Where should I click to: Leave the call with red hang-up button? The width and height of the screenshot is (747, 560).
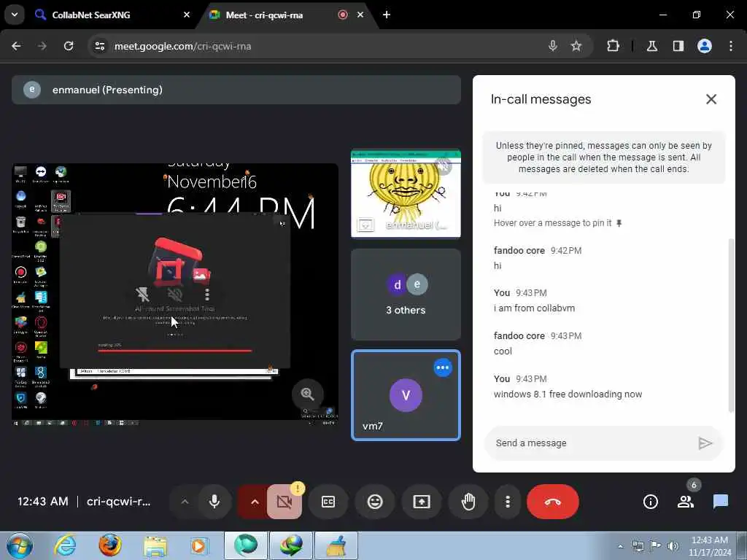pyautogui.click(x=553, y=502)
